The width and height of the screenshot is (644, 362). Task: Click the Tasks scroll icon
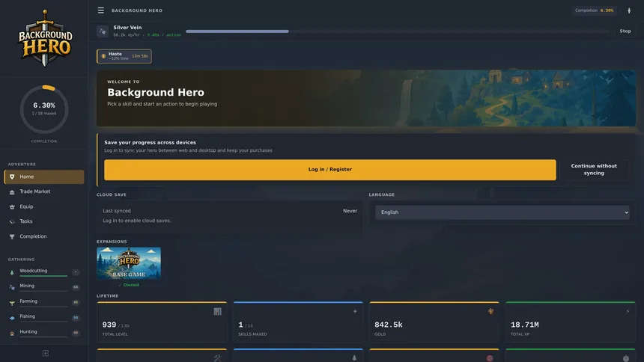[x=12, y=221]
